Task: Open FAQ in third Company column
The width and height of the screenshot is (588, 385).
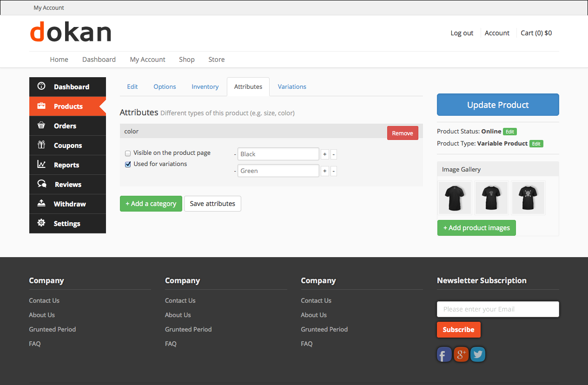Action: pos(307,344)
